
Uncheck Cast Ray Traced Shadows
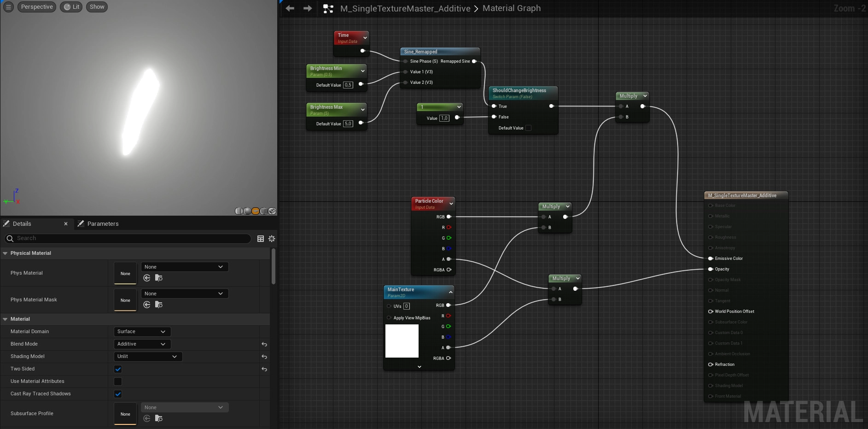click(x=118, y=394)
